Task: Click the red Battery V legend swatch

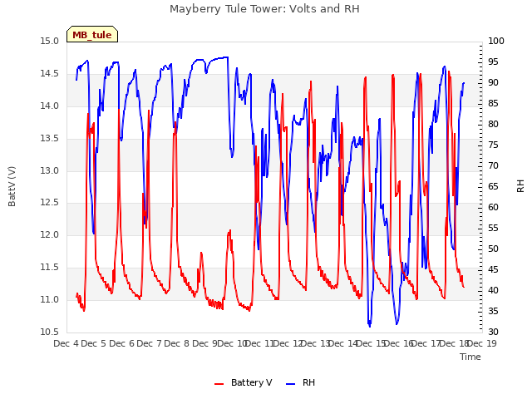Action: pyautogui.click(x=219, y=384)
